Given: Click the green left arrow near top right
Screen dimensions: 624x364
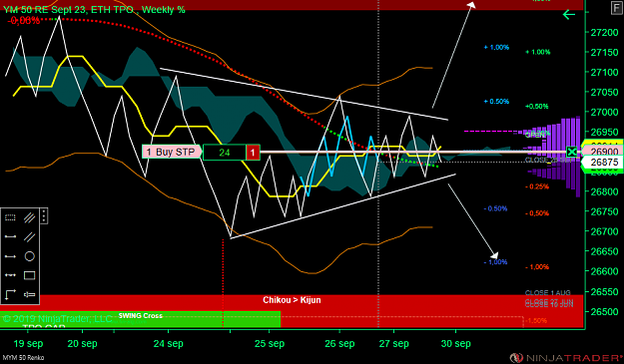Looking at the screenshot, I should click(x=569, y=15).
